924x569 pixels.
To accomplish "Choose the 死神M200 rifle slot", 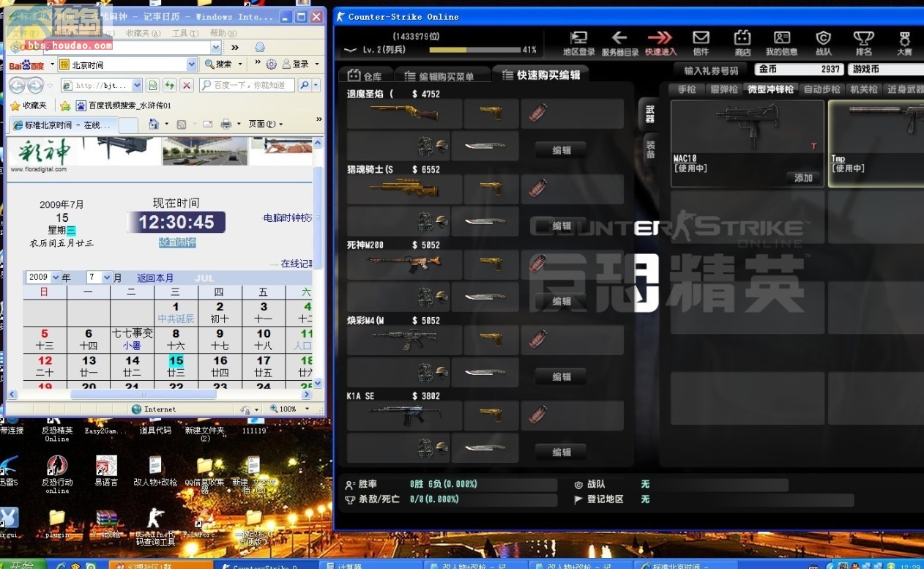I will (404, 264).
